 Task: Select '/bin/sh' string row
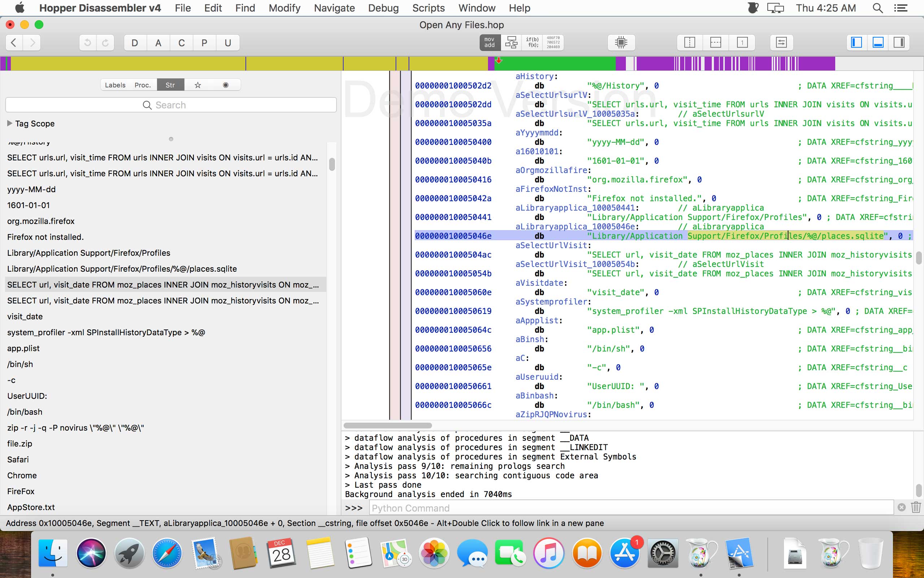point(165,364)
